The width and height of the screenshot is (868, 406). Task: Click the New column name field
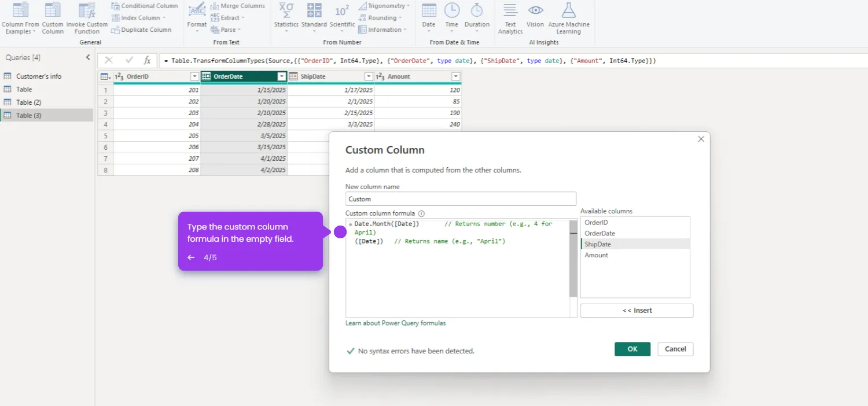[461, 199]
